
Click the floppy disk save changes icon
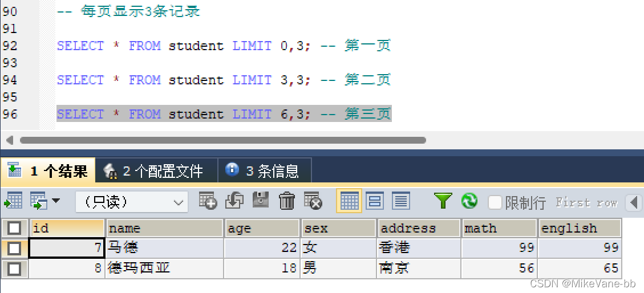click(x=260, y=201)
